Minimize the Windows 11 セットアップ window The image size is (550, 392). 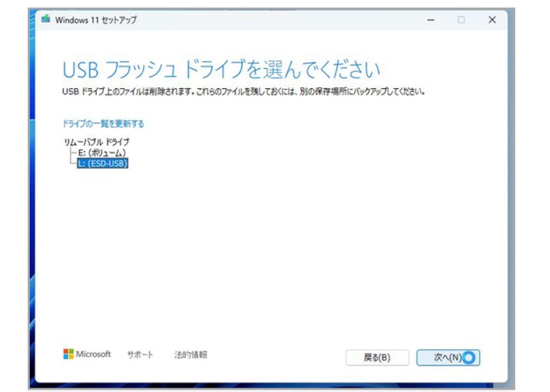[430, 20]
